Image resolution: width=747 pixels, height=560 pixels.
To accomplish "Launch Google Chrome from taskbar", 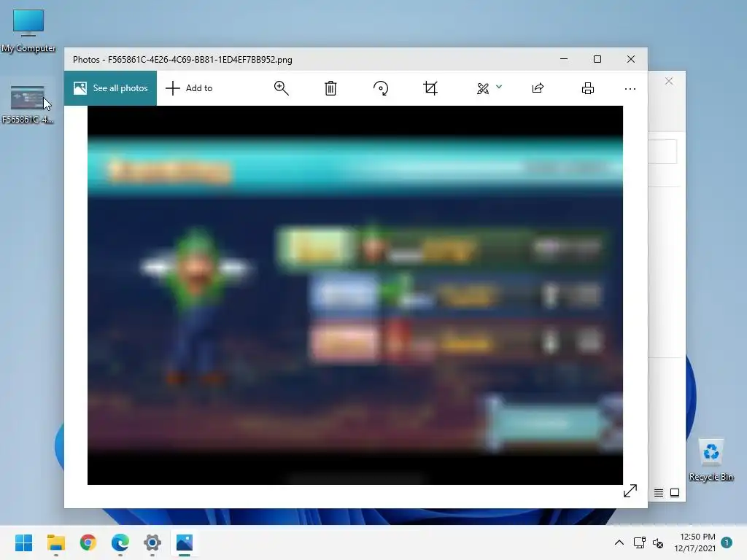I will pos(88,542).
